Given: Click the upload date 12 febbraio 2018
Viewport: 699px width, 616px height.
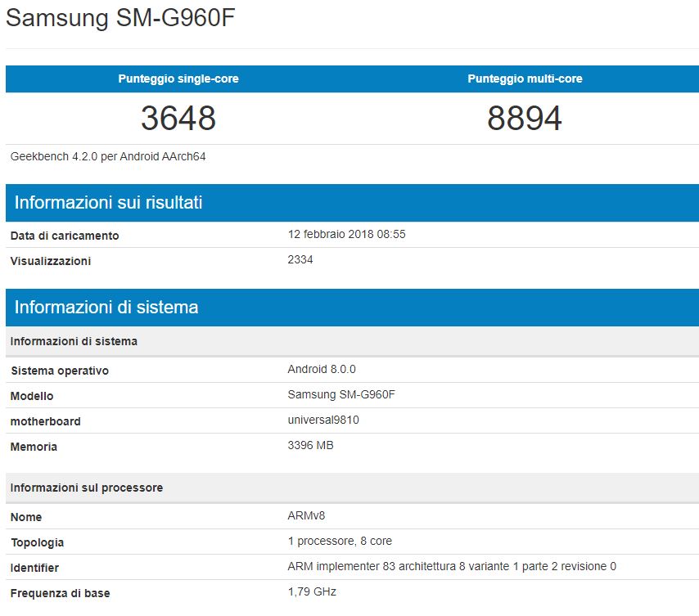Looking at the screenshot, I should tap(346, 234).
